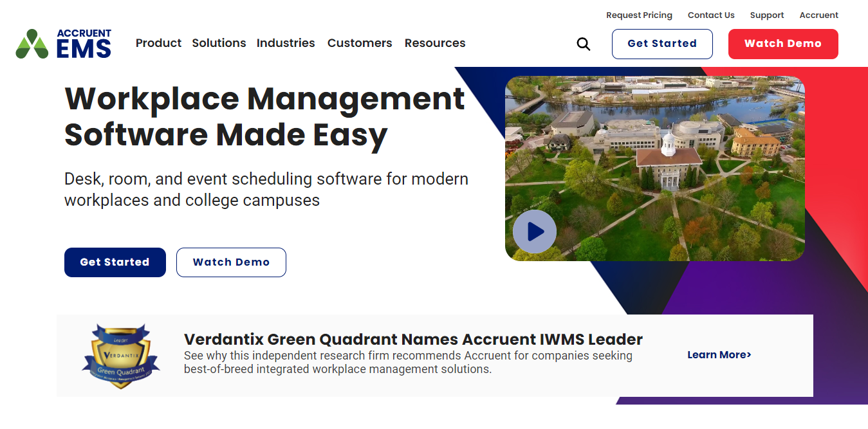The image size is (868, 429).
Task: Visit the Accruent link in top bar
Action: pos(819,15)
